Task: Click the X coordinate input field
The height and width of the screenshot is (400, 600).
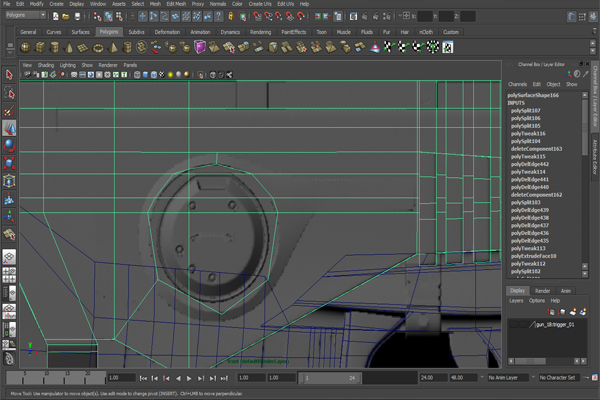Action: [x=425, y=16]
